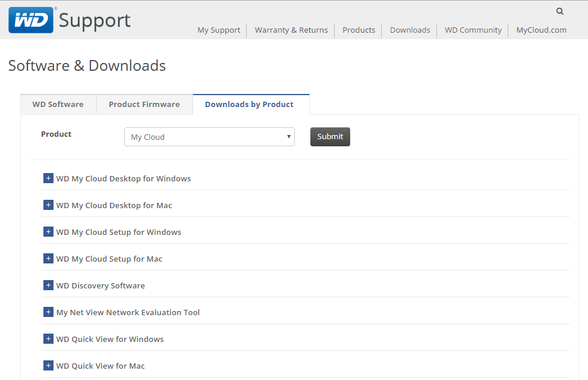The image size is (588, 380).
Task: Click the WD My Cloud Desktop for Windows text
Action: pos(124,178)
